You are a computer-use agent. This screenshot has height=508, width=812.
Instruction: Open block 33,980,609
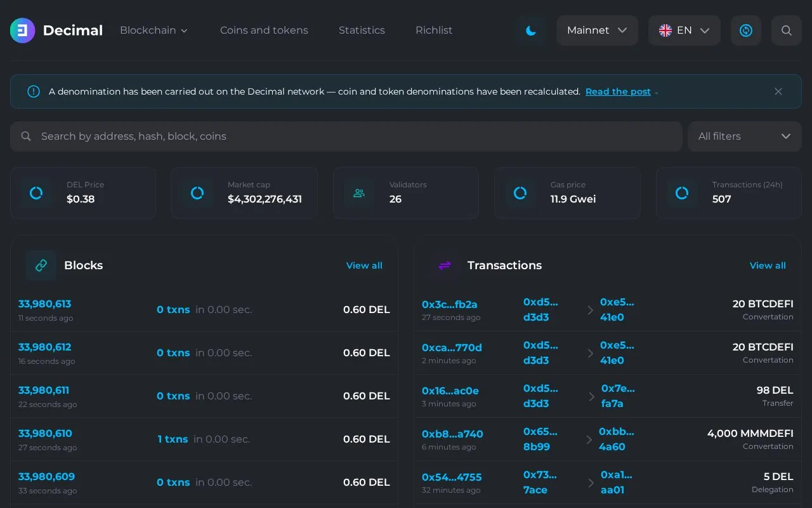pyautogui.click(x=46, y=477)
